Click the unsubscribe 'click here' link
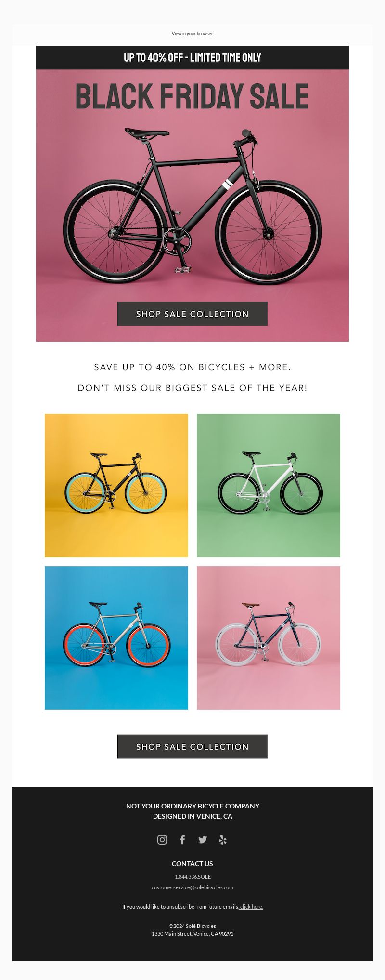Screen dimensions: 385x980 point(251,907)
